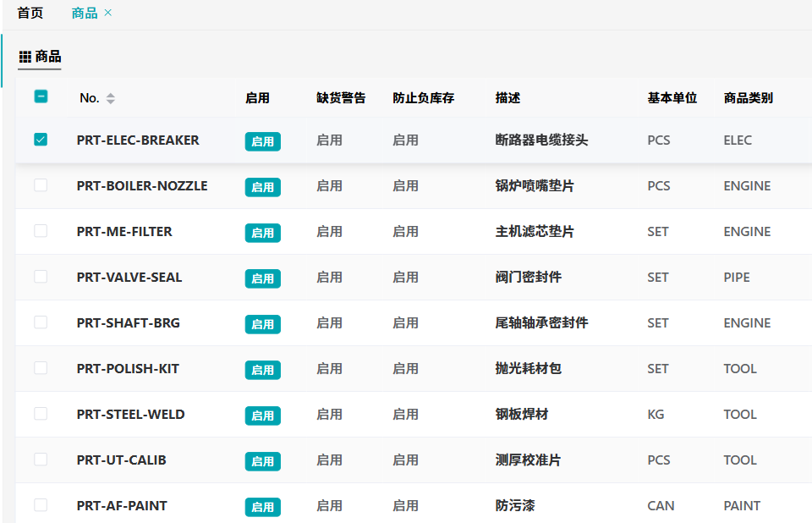This screenshot has width=812, height=523.
Task: Click the 启用 badge for PRT-POLISH-KIT
Action: pos(262,370)
